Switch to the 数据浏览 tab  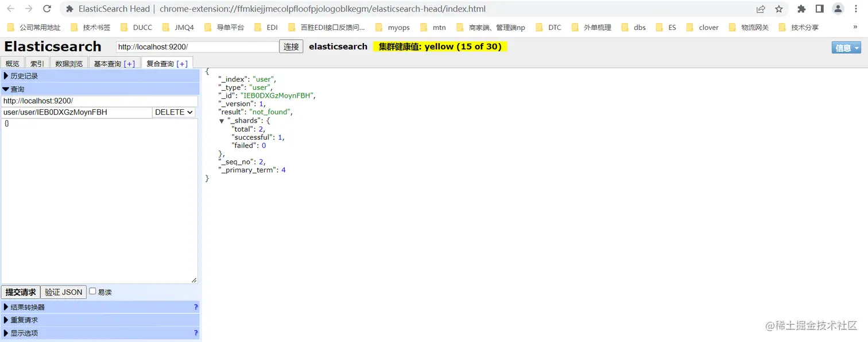point(69,64)
